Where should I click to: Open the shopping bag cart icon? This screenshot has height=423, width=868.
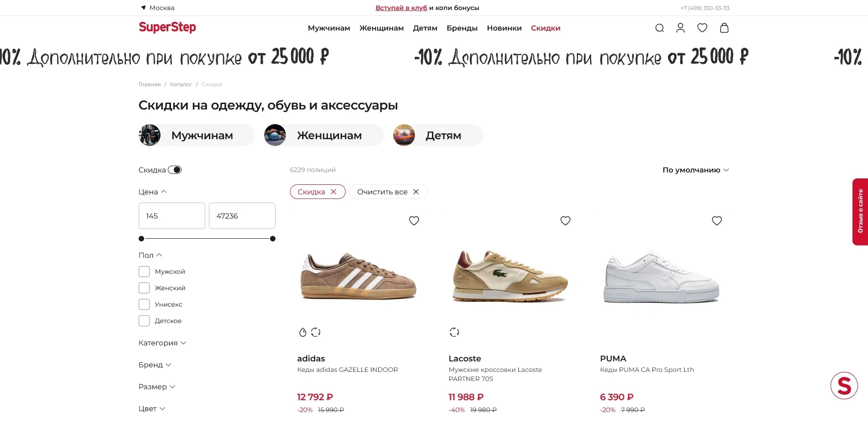[x=724, y=28]
